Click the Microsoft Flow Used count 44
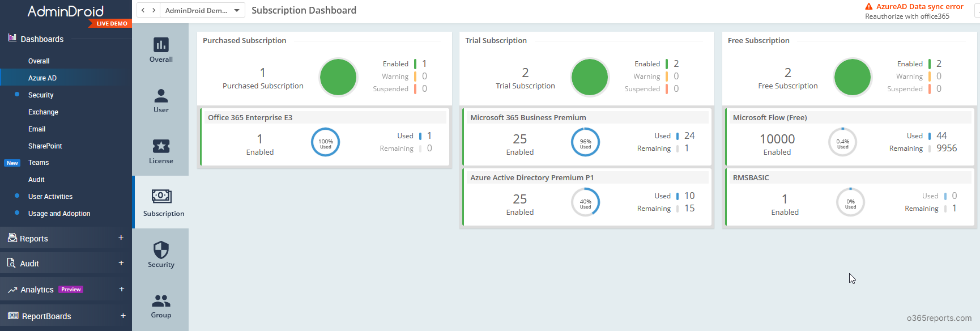This screenshot has height=331, width=980. [x=941, y=136]
